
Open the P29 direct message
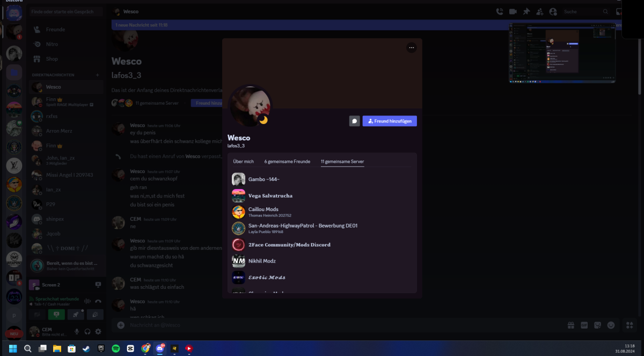67,205
